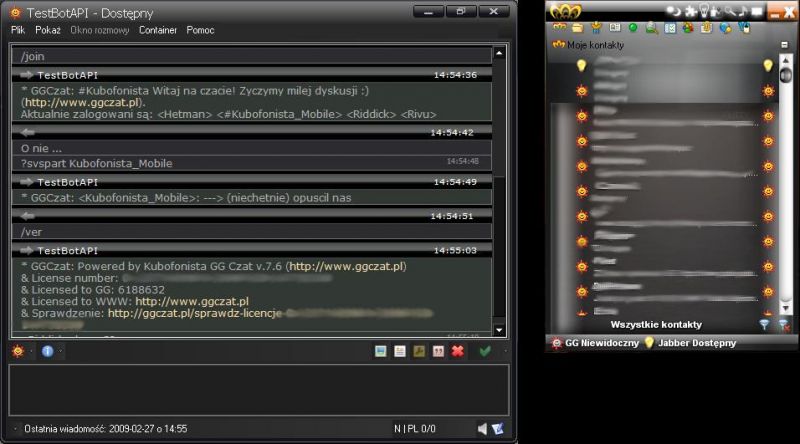
Task: Collapse the Moje kontakty group with minus button
Action: pyautogui.click(x=785, y=45)
